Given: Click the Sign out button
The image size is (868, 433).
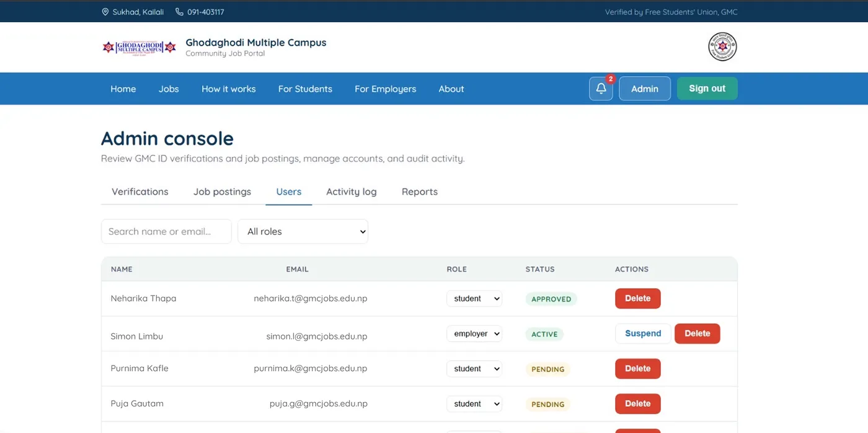Looking at the screenshot, I should tap(707, 89).
